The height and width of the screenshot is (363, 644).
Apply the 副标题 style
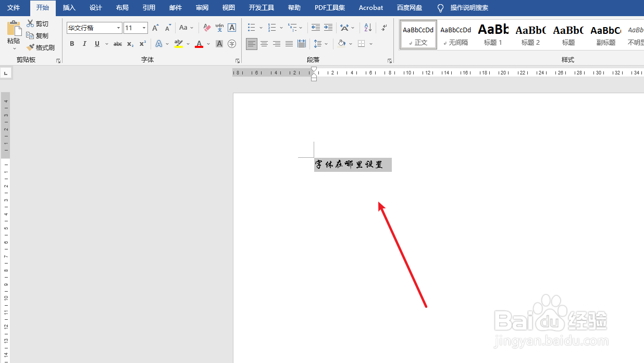(x=605, y=35)
